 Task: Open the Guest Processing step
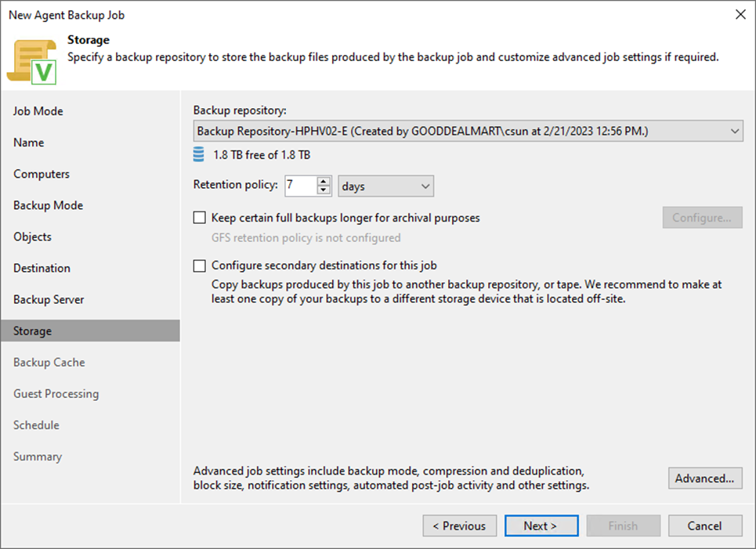click(56, 393)
